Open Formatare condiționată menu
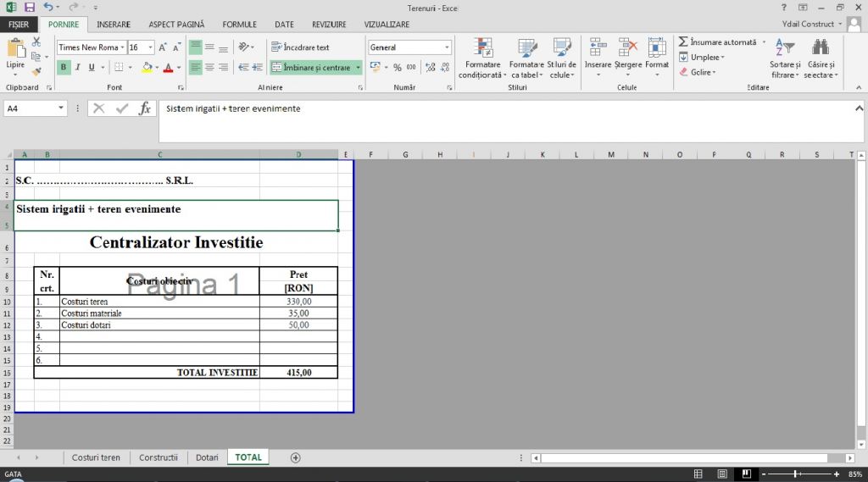Viewport: 868px width, 482px height. (x=482, y=58)
